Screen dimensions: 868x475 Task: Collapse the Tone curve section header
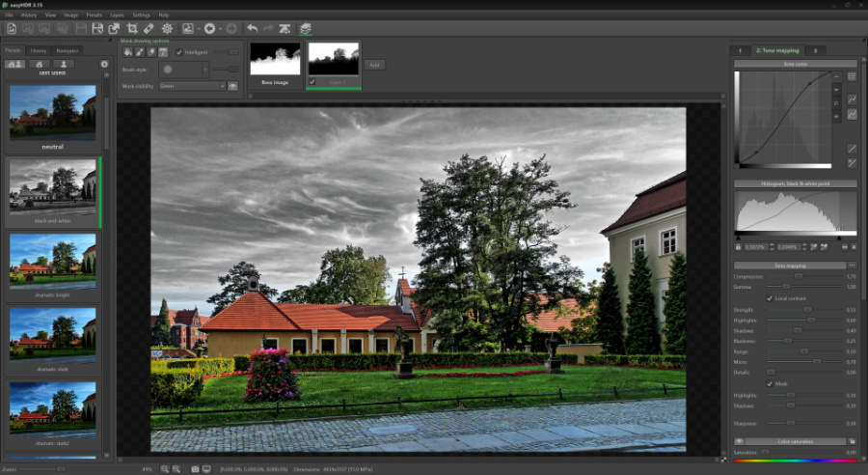[796, 64]
